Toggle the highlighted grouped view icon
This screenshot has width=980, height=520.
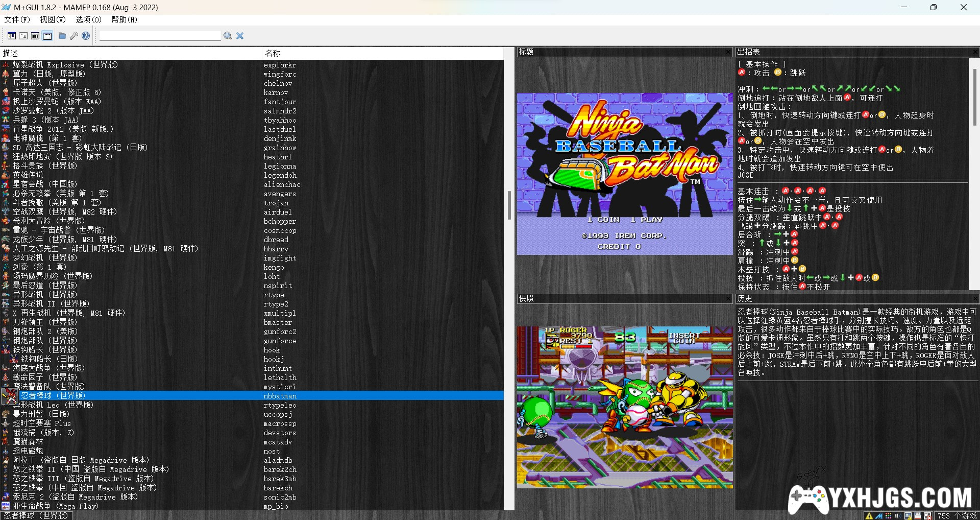(47, 36)
